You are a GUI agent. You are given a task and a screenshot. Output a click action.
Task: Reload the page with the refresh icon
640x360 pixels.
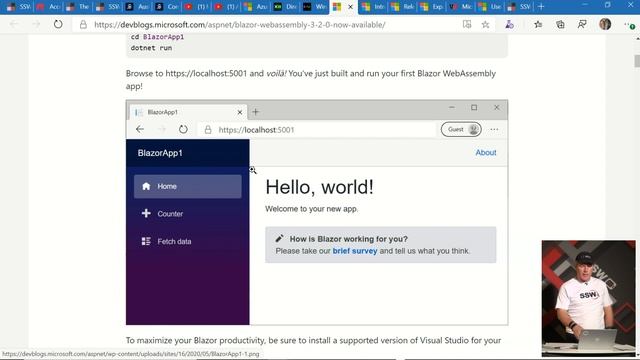point(58,24)
